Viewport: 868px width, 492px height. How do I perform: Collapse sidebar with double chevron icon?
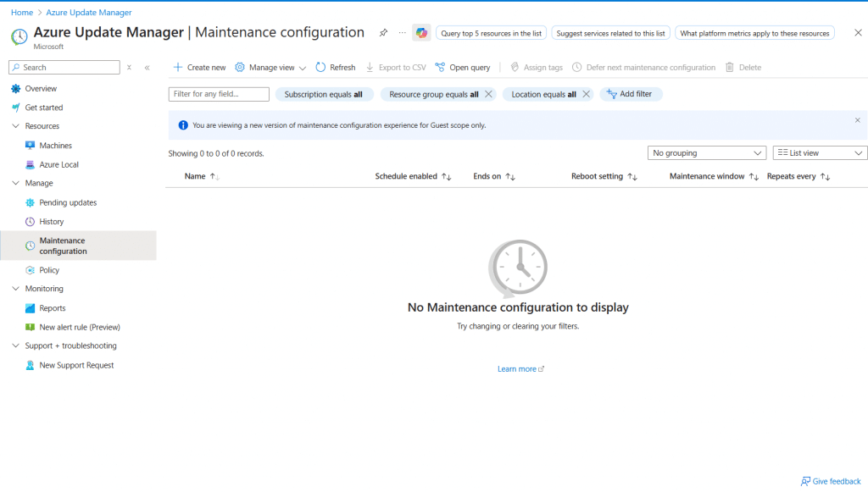coord(147,68)
